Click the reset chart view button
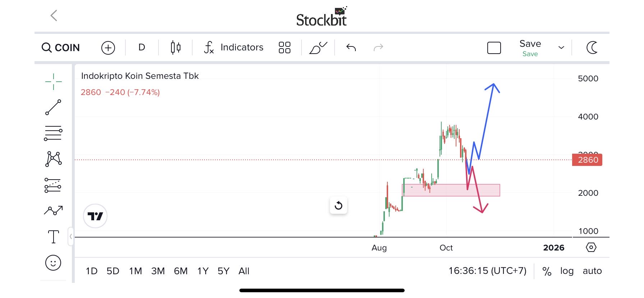This screenshot has height=298, width=644. [339, 206]
